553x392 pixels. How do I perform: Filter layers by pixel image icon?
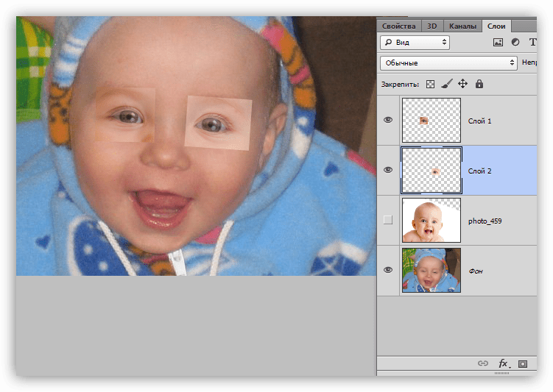[x=498, y=42]
